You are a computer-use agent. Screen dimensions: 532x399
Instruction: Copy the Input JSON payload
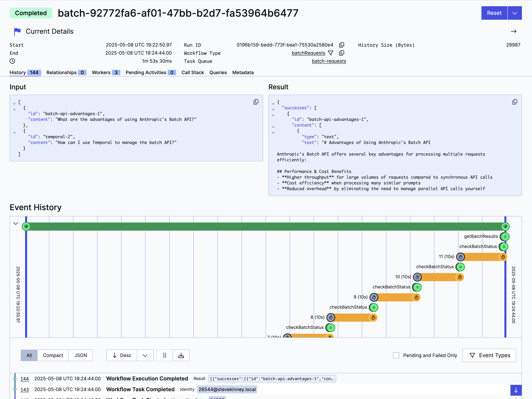[256, 102]
